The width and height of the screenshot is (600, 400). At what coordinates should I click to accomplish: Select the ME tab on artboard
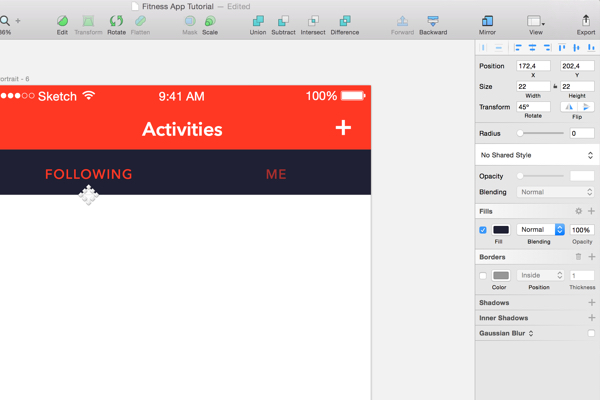(x=276, y=175)
